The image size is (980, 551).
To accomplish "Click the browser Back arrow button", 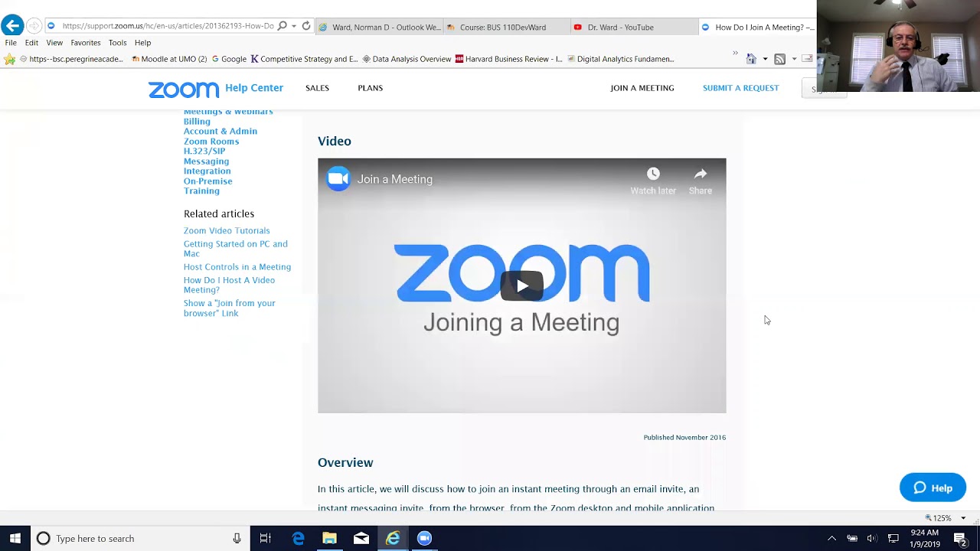I will pyautogui.click(x=11, y=26).
